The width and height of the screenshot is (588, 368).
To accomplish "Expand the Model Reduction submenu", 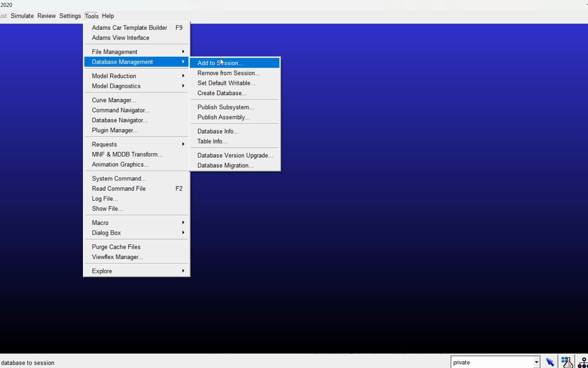I will (x=136, y=76).
